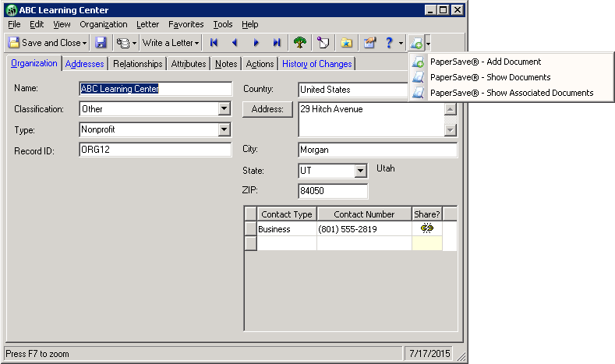Screen dimensions: 615x364
Task: Click the Address button
Action: click(267, 109)
